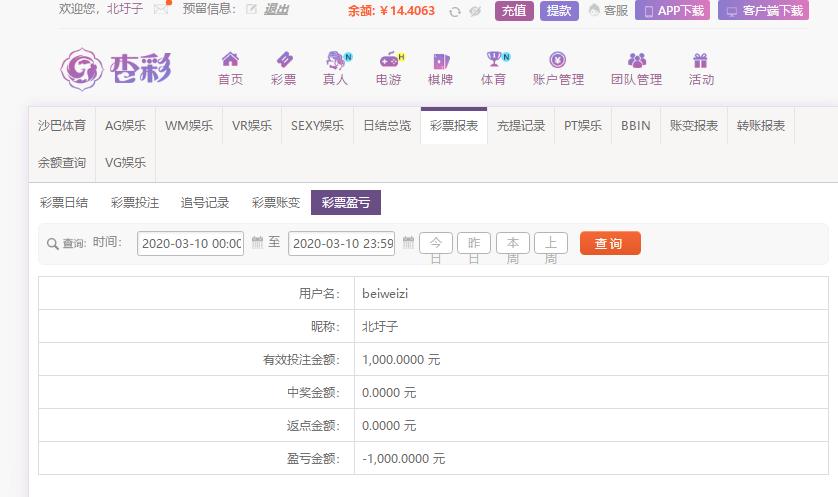Open 彩票投注 sub-tab

click(135, 203)
